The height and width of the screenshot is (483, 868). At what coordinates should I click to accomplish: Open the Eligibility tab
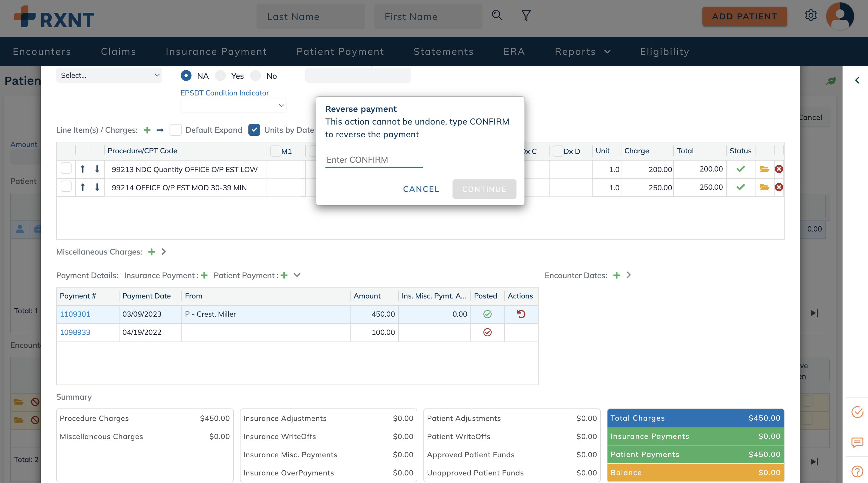pyautogui.click(x=664, y=52)
